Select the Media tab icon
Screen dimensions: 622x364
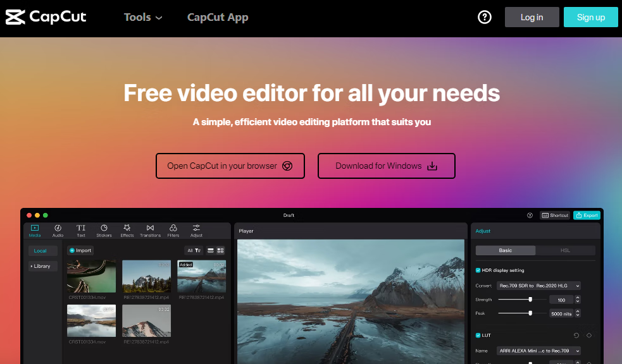click(35, 231)
